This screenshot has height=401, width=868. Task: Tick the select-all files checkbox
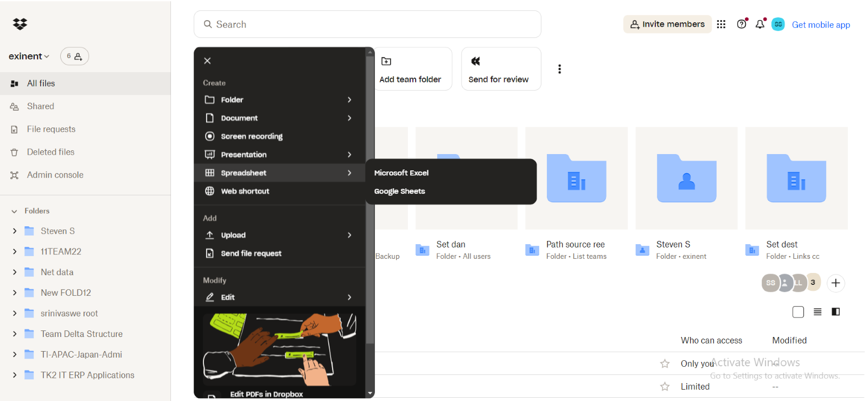[x=798, y=312]
